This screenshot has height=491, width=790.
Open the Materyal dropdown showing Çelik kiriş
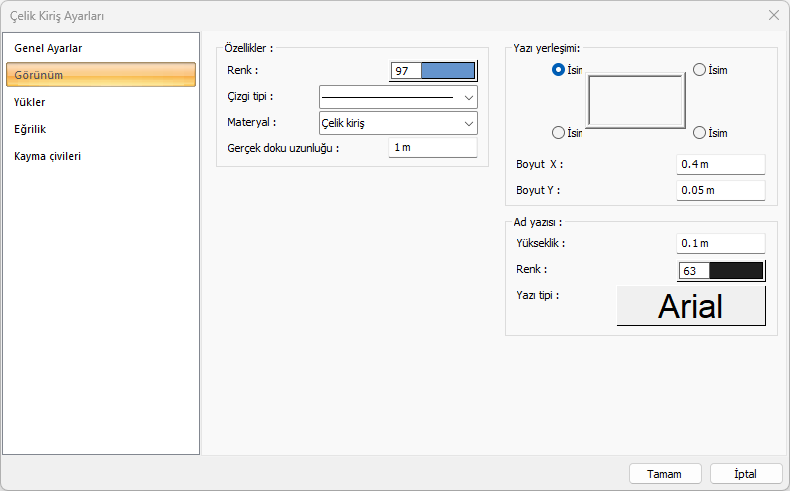tap(398, 123)
